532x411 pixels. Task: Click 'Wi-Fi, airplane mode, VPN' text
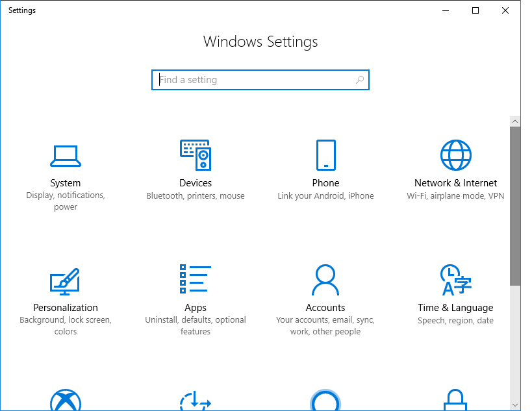point(455,195)
